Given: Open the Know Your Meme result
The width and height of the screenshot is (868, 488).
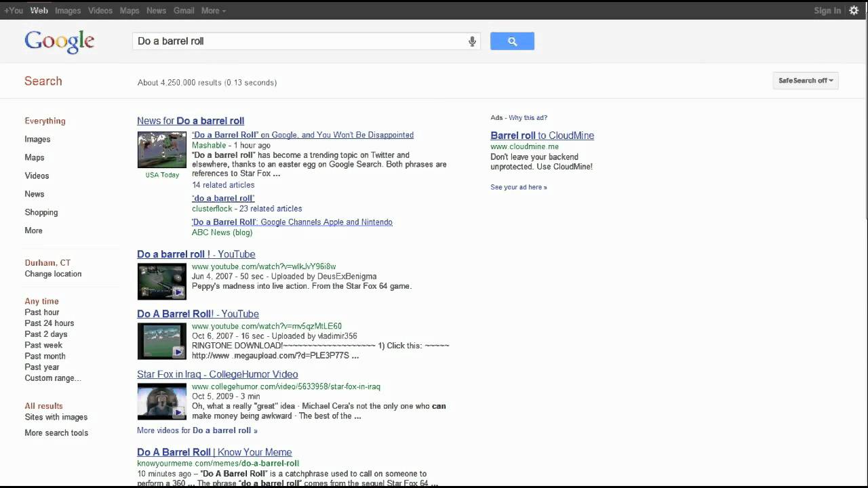Looking at the screenshot, I should [214, 452].
